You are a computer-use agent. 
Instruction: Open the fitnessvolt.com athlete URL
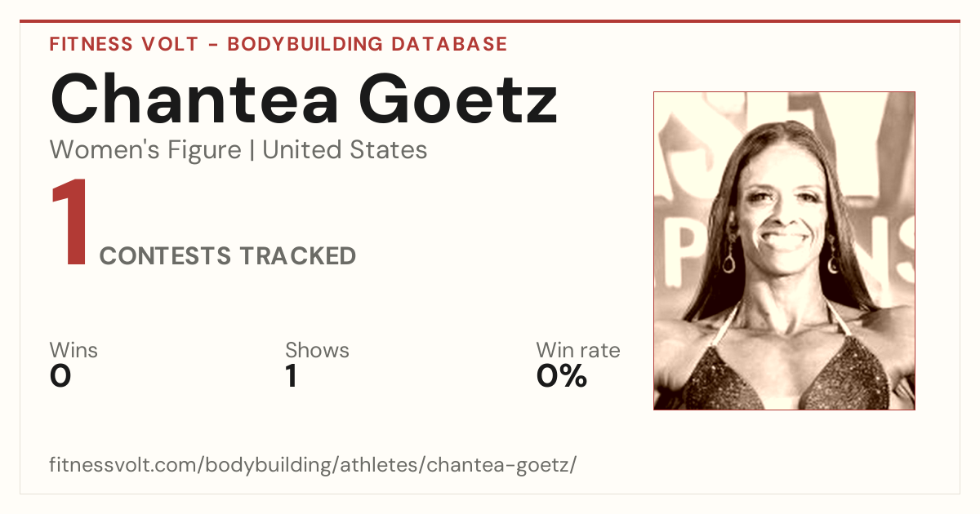point(313,466)
